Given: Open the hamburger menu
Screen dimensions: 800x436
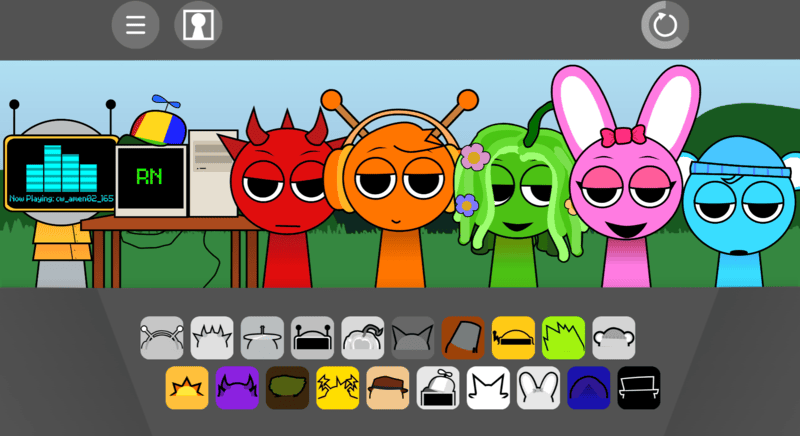Looking at the screenshot, I should 135,25.
